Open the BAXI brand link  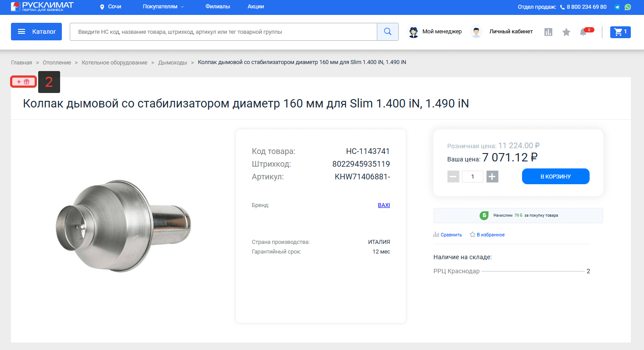[384, 205]
